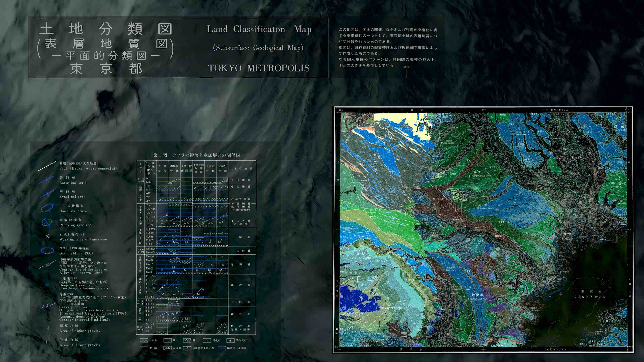Click the TOKYO WAN label on the map

(590, 296)
